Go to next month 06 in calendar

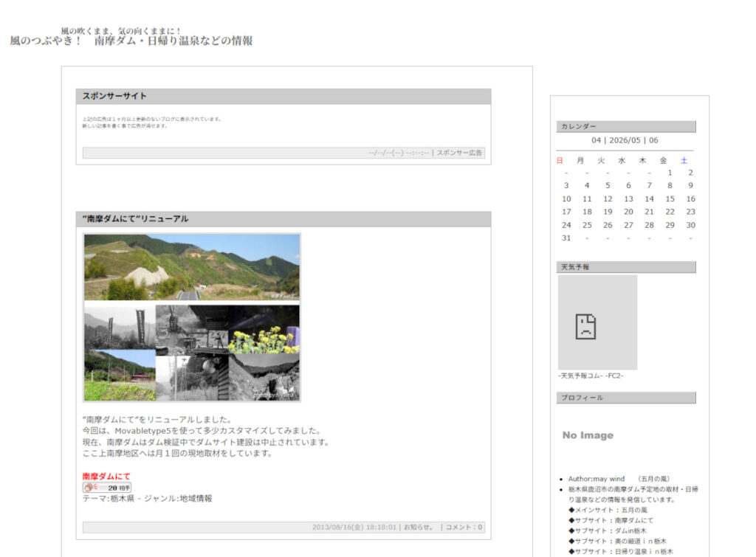[653, 140]
